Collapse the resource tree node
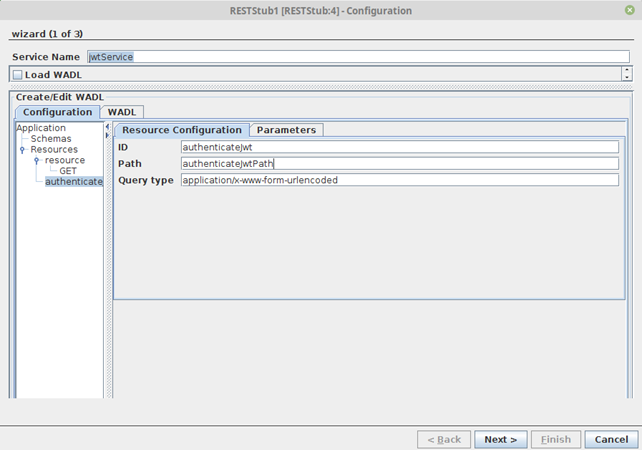This screenshot has width=642, height=450. [37, 160]
